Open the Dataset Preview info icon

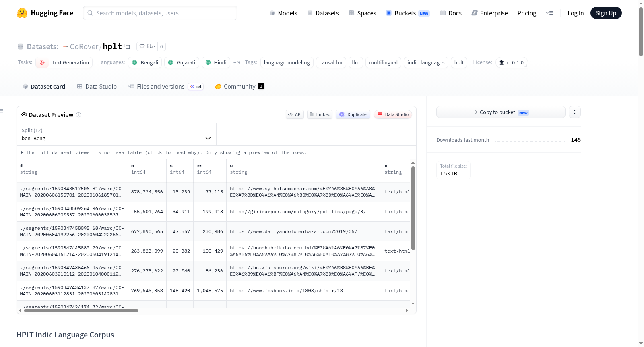[x=78, y=115]
